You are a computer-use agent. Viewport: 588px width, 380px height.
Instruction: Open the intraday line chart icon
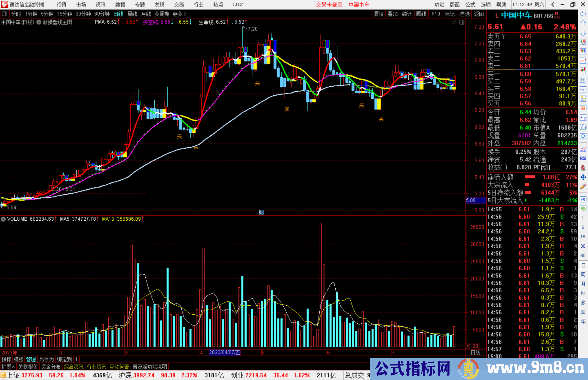[583, 61]
